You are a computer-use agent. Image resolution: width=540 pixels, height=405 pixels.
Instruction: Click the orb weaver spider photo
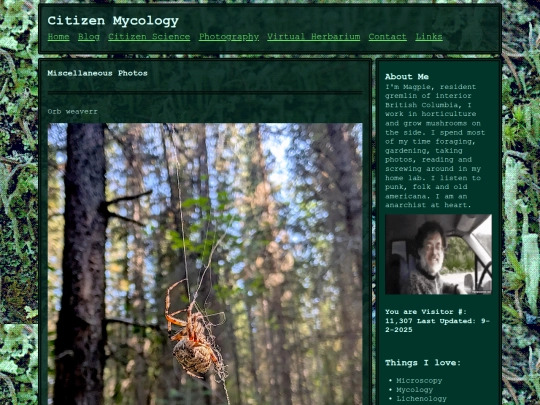(205, 264)
